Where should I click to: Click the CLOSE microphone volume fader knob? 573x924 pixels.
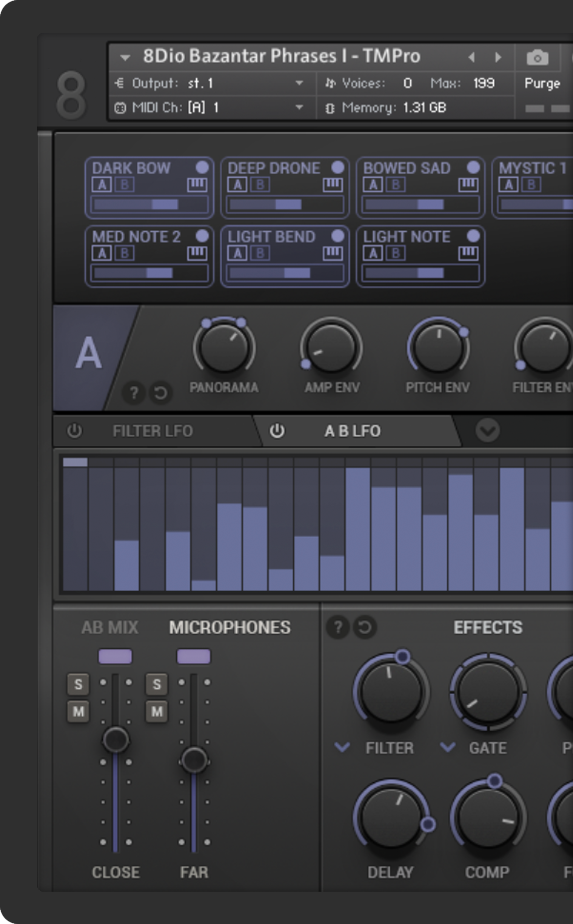pyautogui.click(x=116, y=740)
